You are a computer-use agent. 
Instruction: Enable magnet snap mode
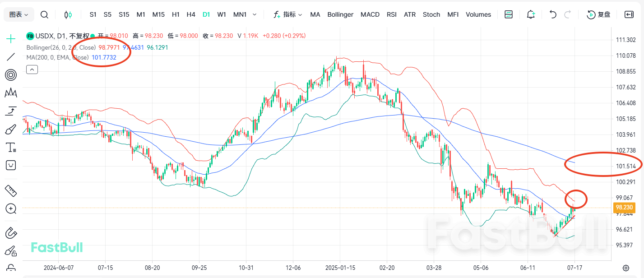click(11, 233)
